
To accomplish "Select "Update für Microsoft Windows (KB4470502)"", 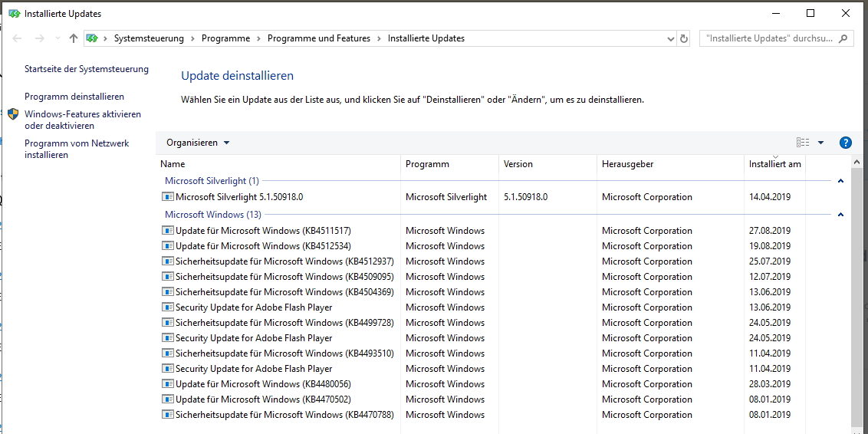I will click(263, 399).
